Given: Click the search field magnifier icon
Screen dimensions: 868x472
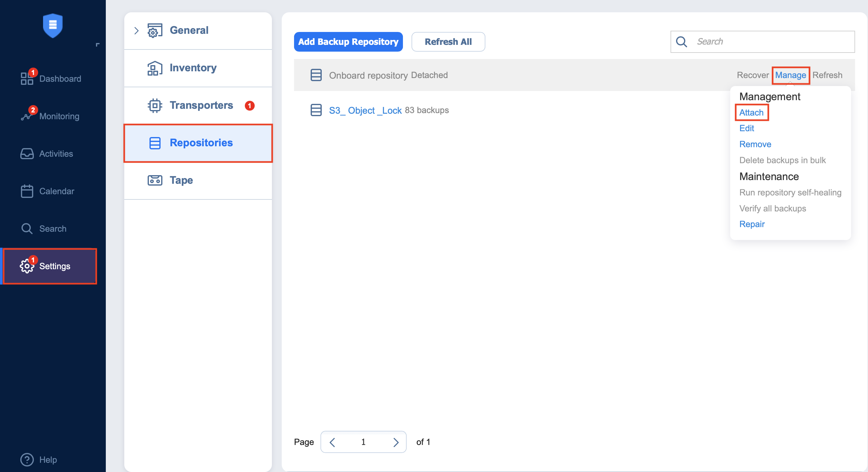Looking at the screenshot, I should point(681,42).
